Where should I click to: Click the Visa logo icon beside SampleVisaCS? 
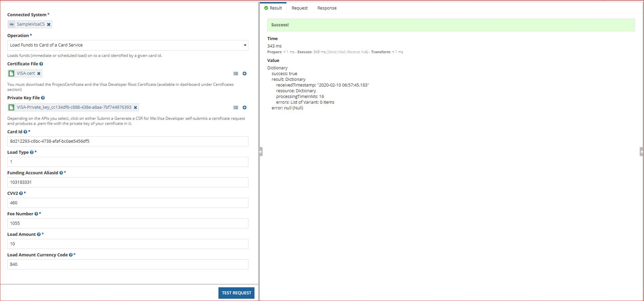12,24
